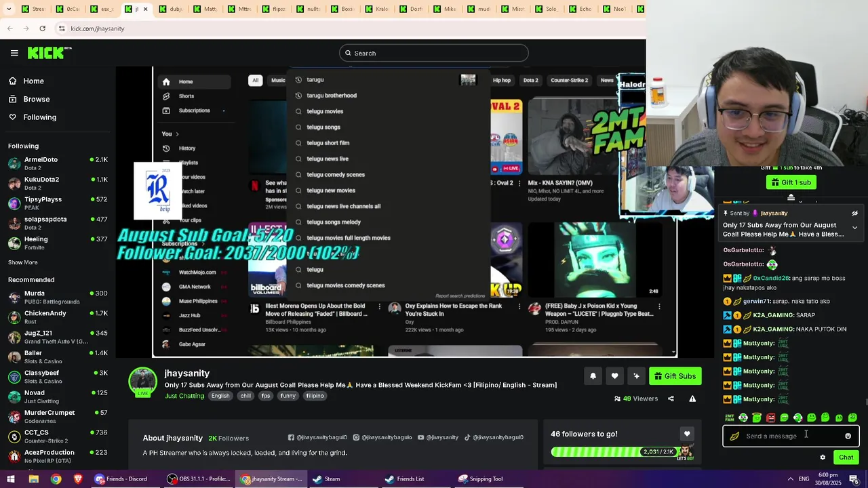868x488 pixels.
Task: Hide the pinned chat message
Action: (854, 213)
